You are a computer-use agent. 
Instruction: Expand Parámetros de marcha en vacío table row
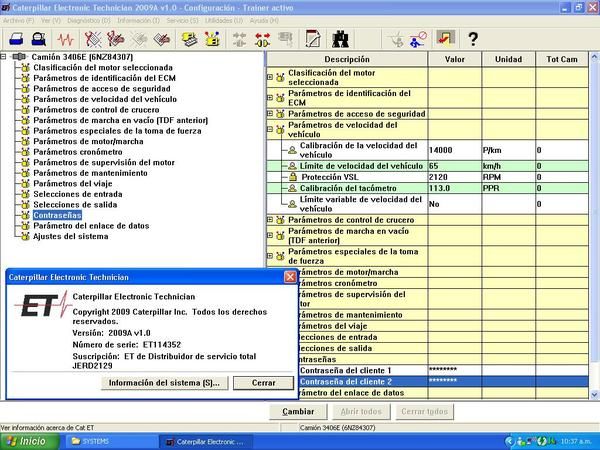coord(270,235)
